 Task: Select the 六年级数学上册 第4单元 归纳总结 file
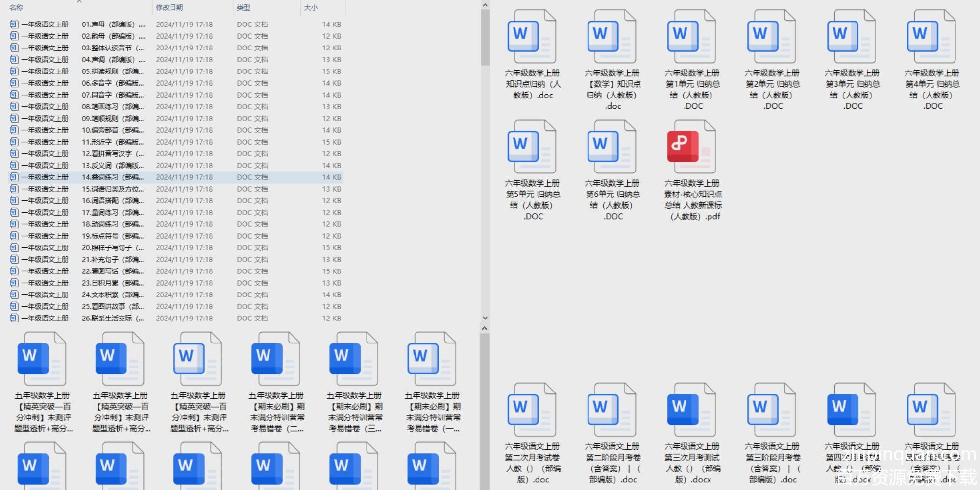pyautogui.click(x=931, y=37)
